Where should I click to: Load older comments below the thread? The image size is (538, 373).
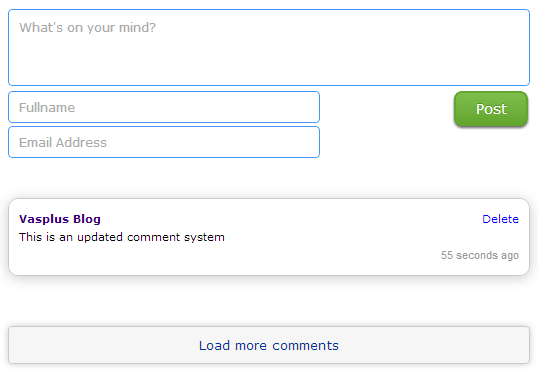click(269, 345)
